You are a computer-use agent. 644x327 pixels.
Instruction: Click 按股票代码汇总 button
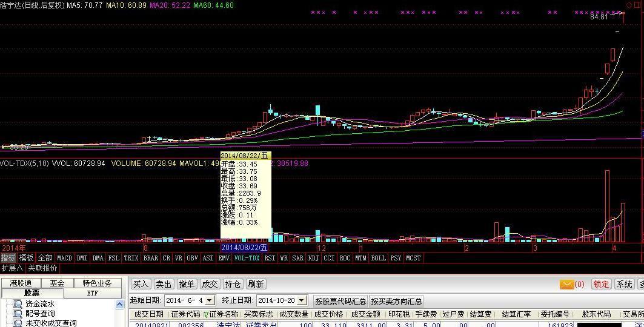(340, 301)
